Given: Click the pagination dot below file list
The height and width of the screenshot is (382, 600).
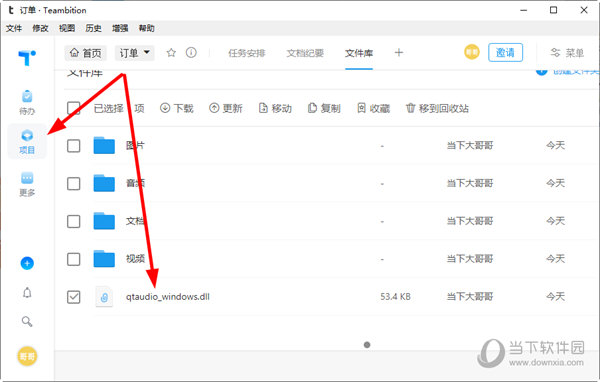Looking at the screenshot, I should coord(367,345).
